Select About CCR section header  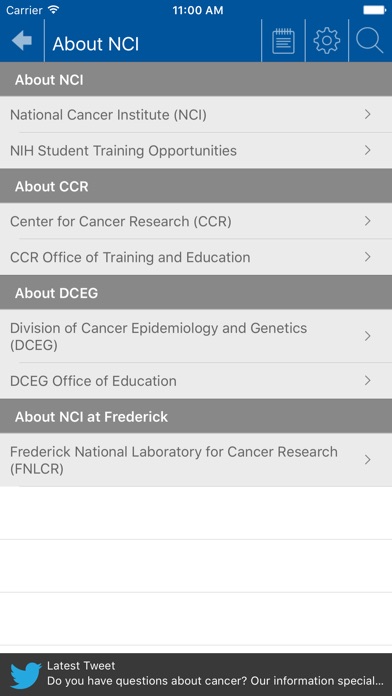point(196,186)
